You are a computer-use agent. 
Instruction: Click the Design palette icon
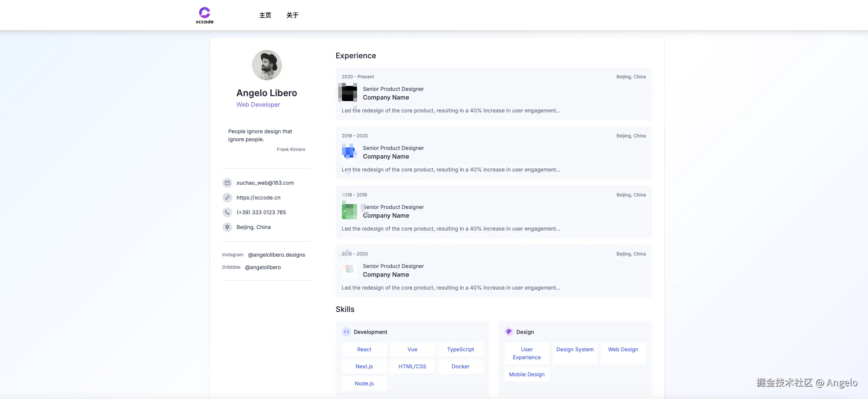pos(509,332)
